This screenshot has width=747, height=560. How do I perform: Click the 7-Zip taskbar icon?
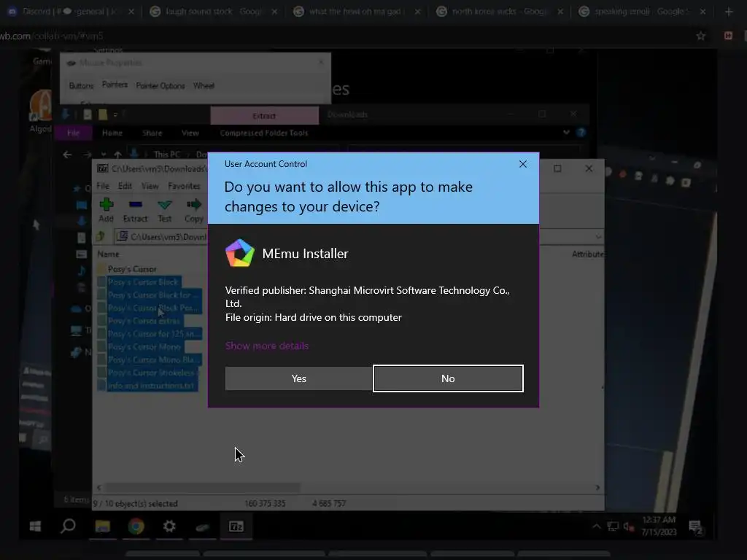point(236,526)
